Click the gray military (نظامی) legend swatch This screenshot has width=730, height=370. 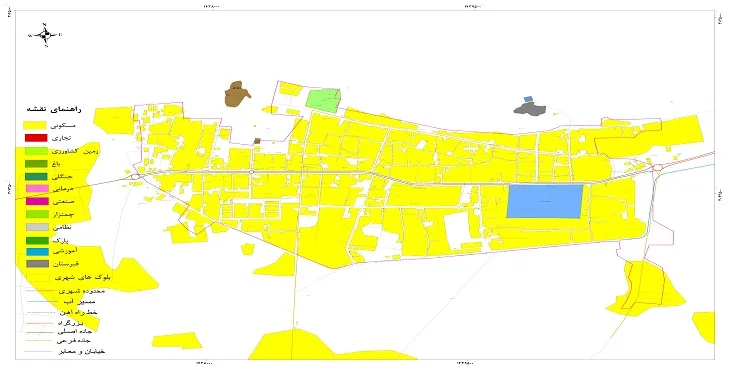37,227
